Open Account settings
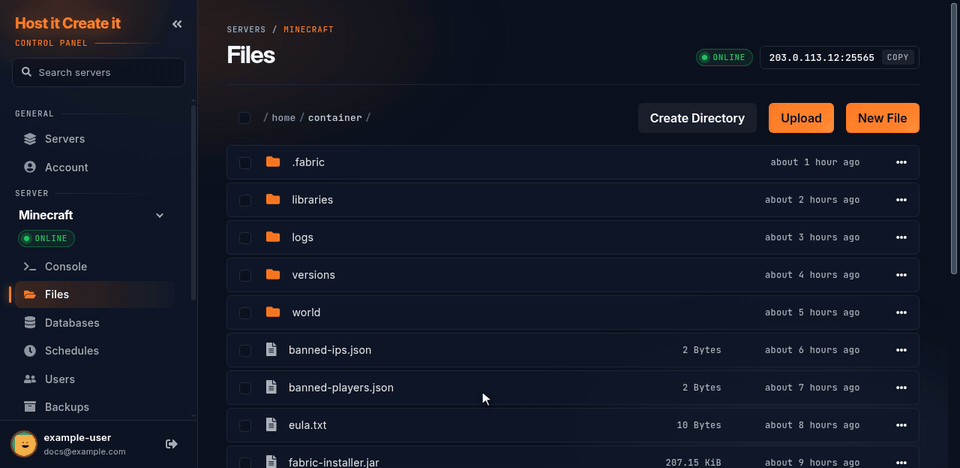The width and height of the screenshot is (960, 468). click(94, 167)
